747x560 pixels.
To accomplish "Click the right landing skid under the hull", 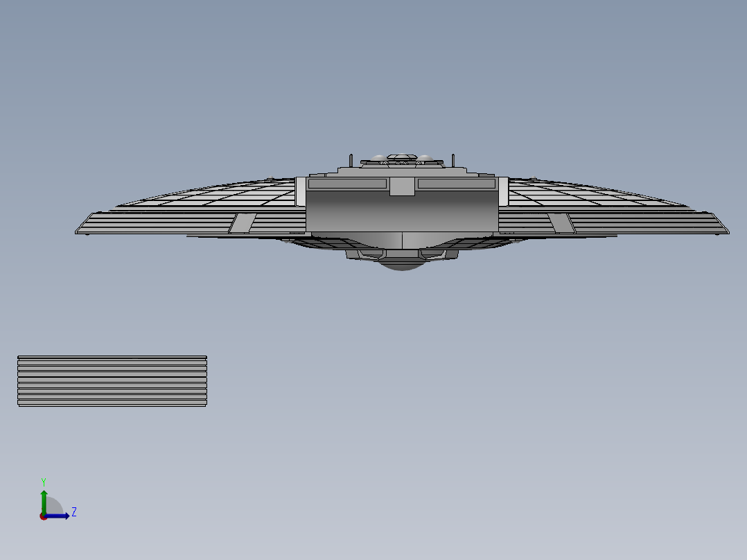I will [433, 254].
